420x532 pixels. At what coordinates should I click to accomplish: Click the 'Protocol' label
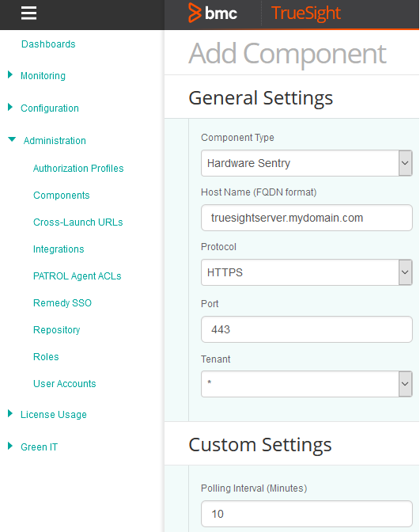pos(218,247)
